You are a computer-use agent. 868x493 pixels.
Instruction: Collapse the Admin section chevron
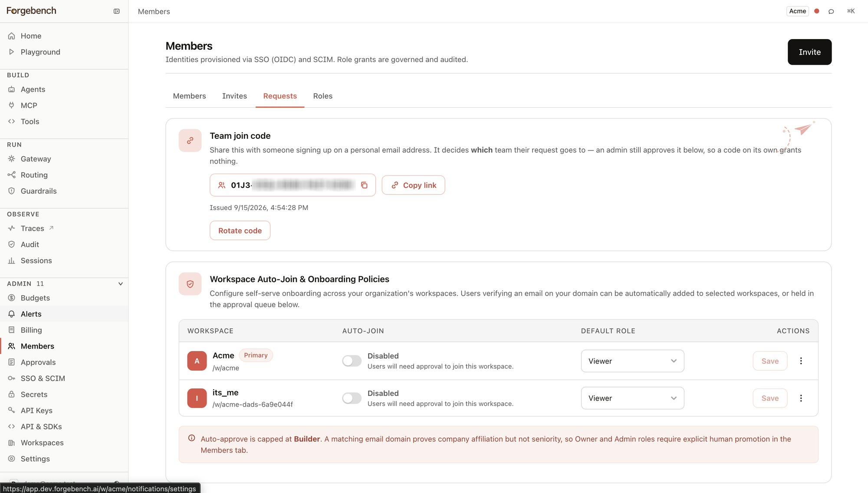(121, 284)
